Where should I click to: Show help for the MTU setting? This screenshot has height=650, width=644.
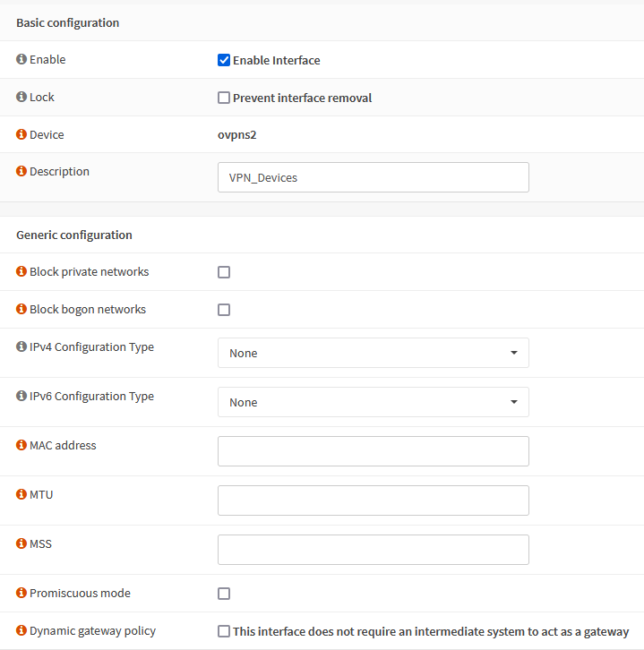[21, 494]
